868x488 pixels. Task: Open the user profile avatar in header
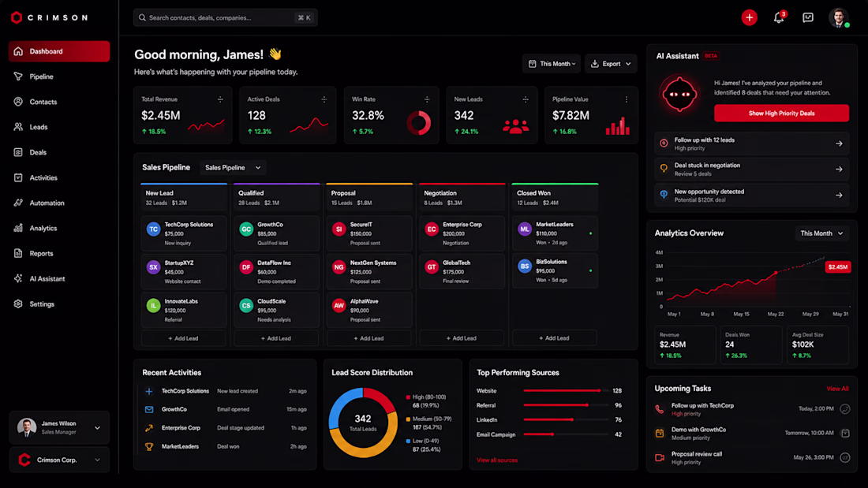[x=839, y=17]
